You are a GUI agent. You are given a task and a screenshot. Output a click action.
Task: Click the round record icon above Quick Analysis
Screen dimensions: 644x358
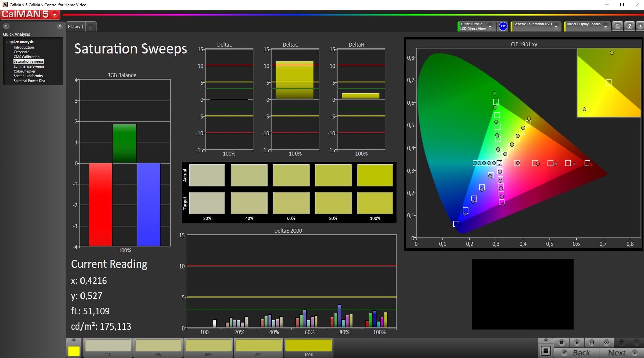[6, 26]
